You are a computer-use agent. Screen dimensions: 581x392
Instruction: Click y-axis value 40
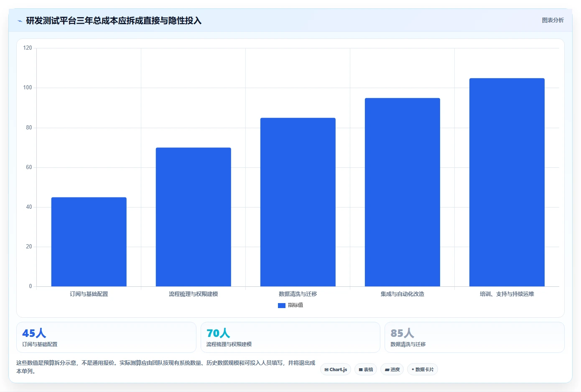pos(29,207)
